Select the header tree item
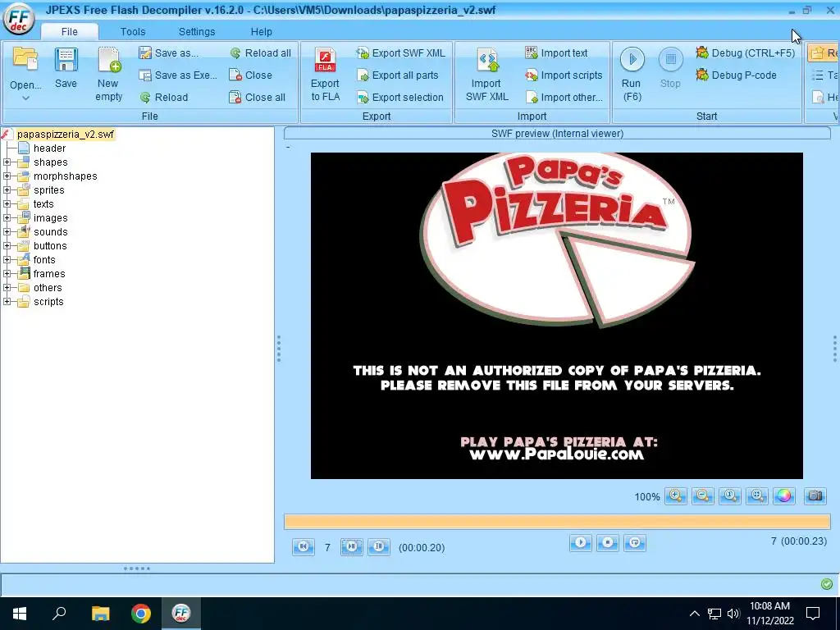This screenshot has width=840, height=630. pos(49,148)
